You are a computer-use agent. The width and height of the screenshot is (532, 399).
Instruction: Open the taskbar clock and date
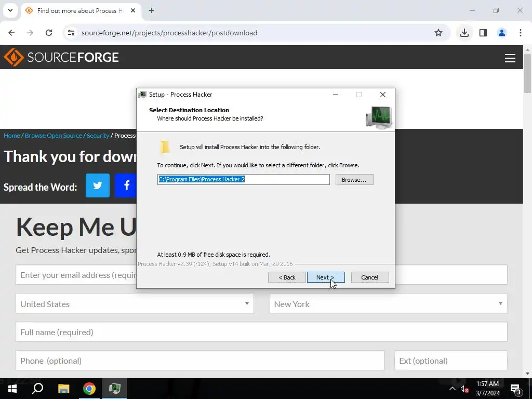click(x=487, y=389)
